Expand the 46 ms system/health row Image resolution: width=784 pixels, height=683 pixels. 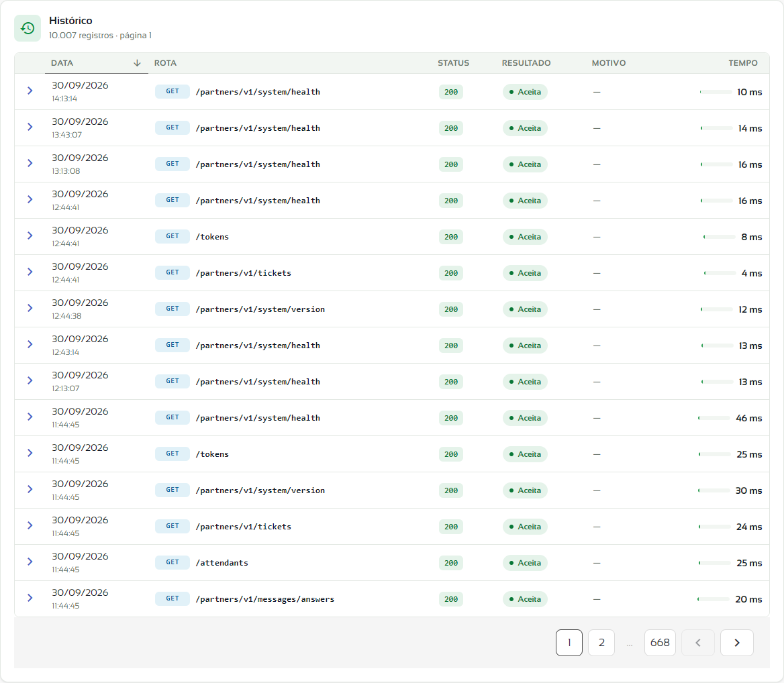tap(30, 417)
